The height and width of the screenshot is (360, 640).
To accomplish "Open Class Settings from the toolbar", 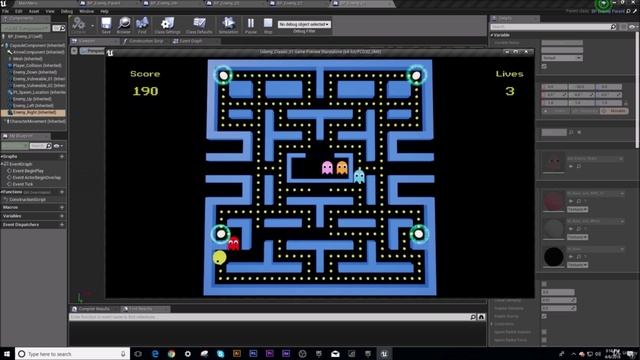I will pyautogui.click(x=167, y=25).
